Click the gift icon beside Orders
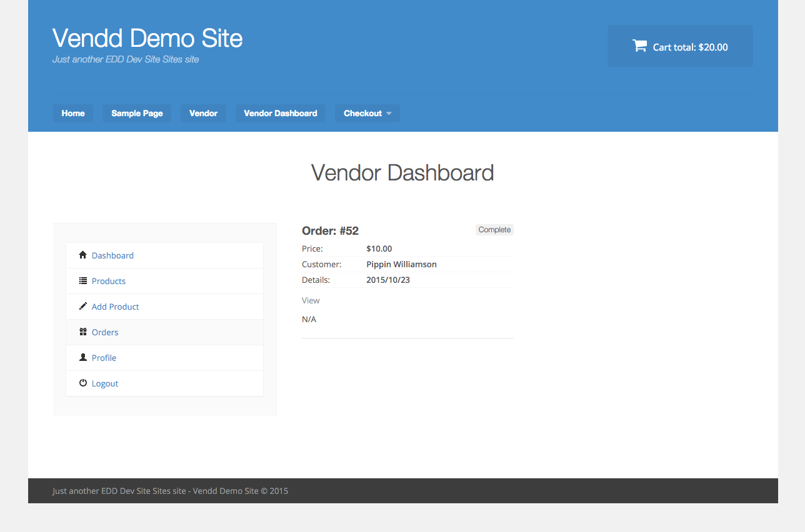 [82, 332]
